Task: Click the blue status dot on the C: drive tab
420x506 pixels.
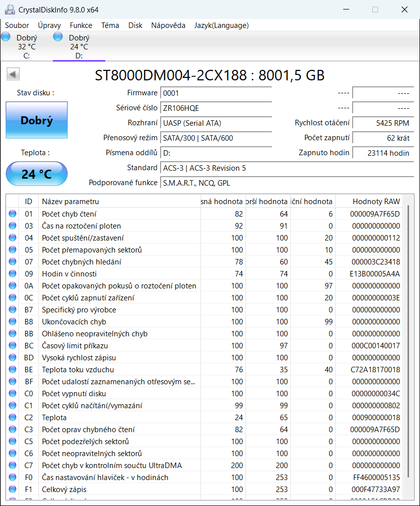Action: coord(5,36)
